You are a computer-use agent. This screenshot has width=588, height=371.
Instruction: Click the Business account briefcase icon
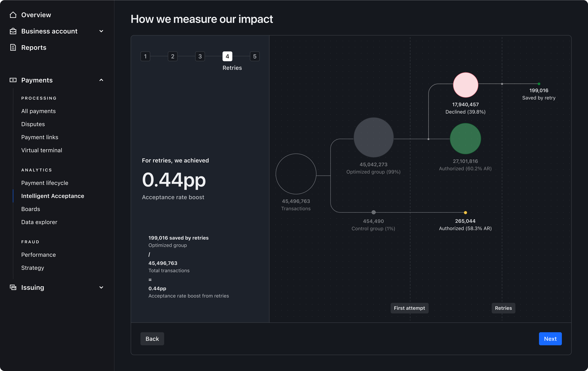point(13,31)
